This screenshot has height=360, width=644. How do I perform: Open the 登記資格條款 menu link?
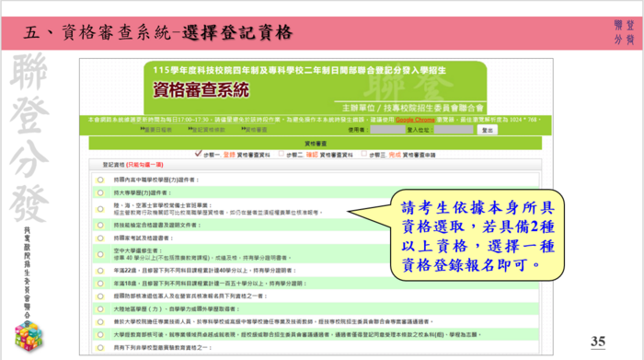pos(207,130)
